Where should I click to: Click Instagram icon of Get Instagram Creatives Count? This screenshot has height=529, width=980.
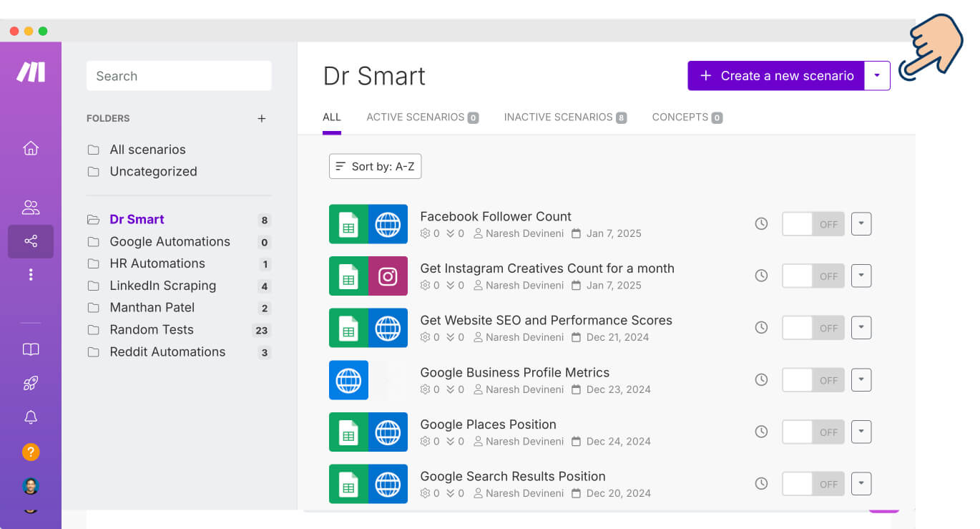(388, 276)
